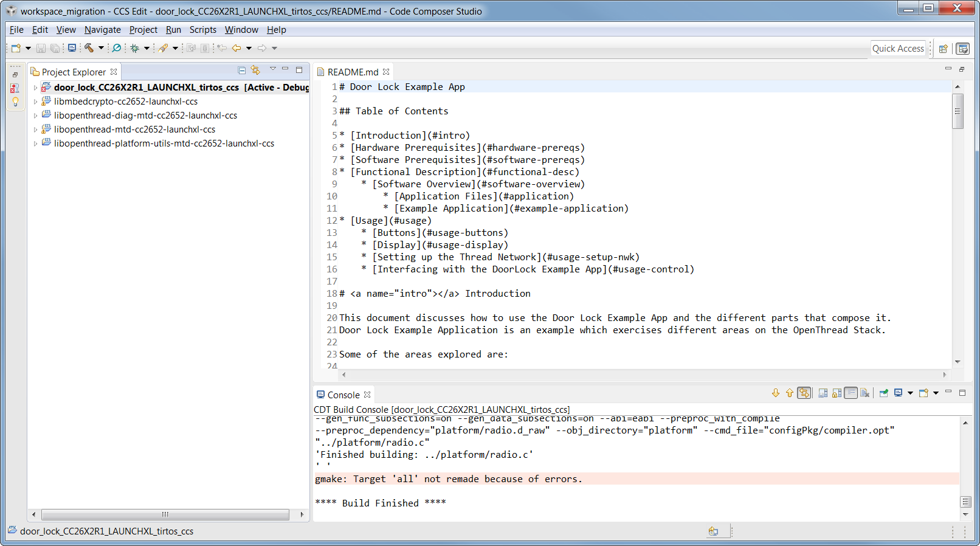Click Copy Build Log icon in Console
This screenshot has height=546, width=980.
pyautogui.click(x=823, y=393)
